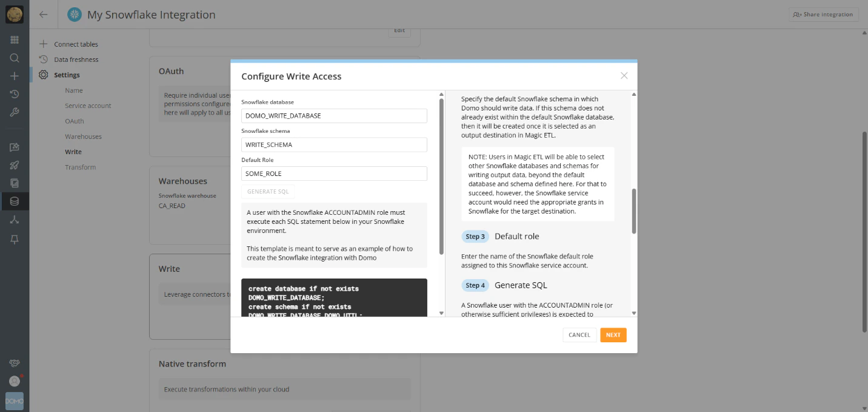The width and height of the screenshot is (868, 412).
Task: Click the dialog left pane scrollbar thumb
Action: (x=441, y=175)
